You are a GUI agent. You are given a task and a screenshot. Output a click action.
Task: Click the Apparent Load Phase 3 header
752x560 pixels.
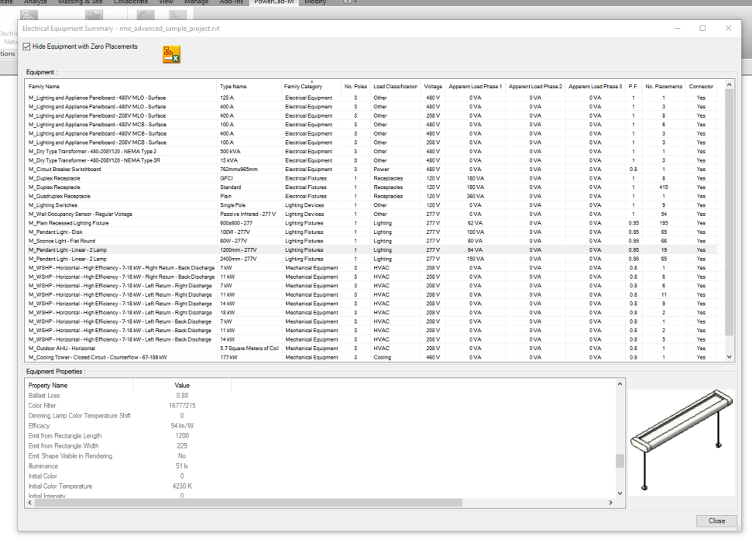tap(596, 86)
